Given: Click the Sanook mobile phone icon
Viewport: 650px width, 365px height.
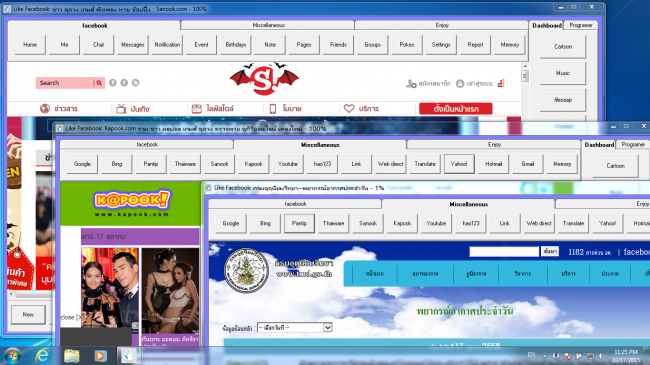Looking at the screenshot, I should [273, 109].
